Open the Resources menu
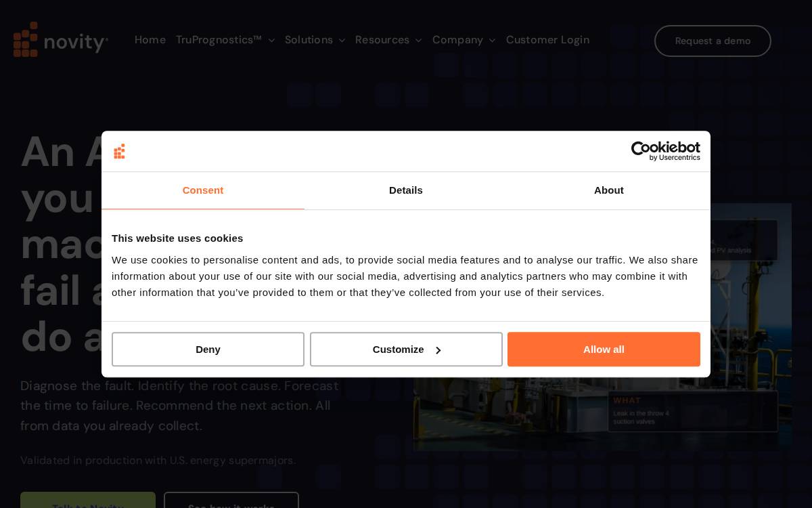The width and height of the screenshot is (812, 508). click(x=382, y=40)
